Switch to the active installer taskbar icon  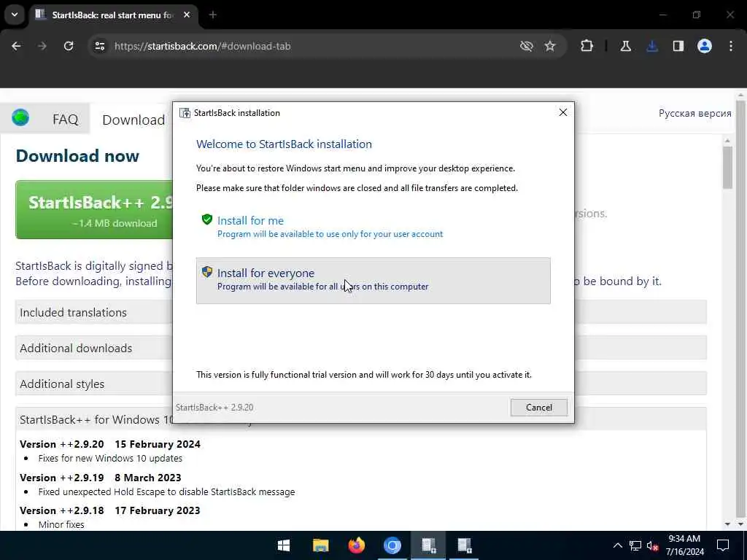428,545
